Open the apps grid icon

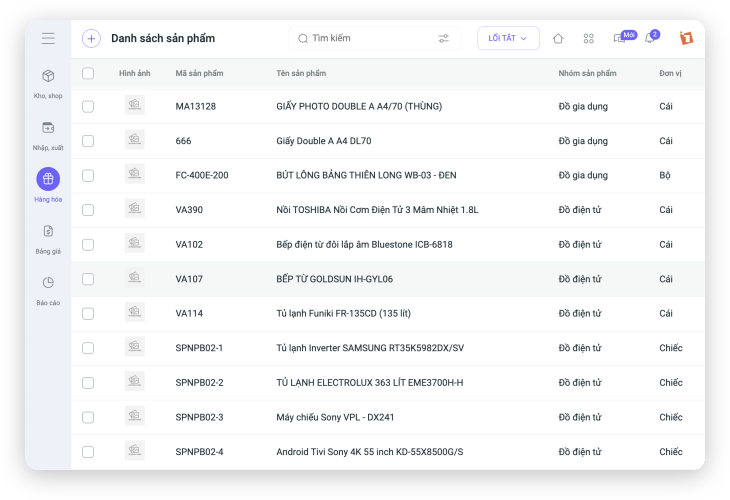[x=588, y=39]
